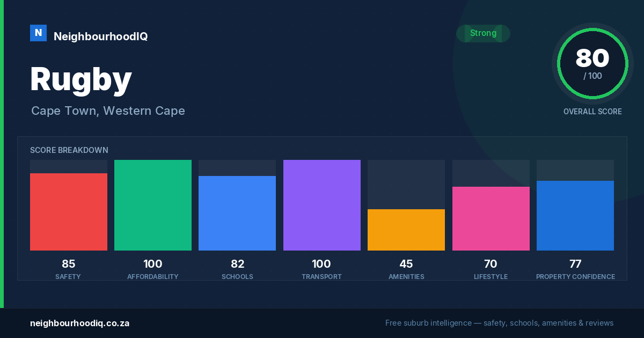Click the blue N logo icon
Screen dimensions: 644x338
point(38,33)
